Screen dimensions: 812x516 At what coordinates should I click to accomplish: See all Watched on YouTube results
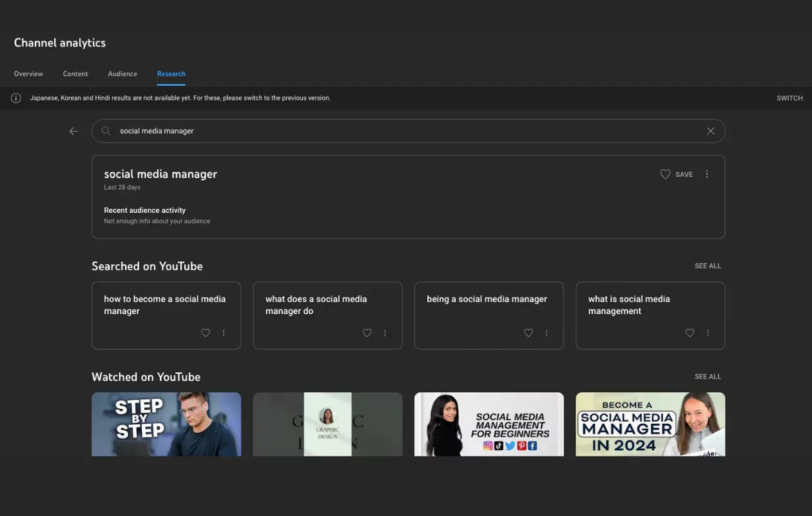click(x=708, y=377)
